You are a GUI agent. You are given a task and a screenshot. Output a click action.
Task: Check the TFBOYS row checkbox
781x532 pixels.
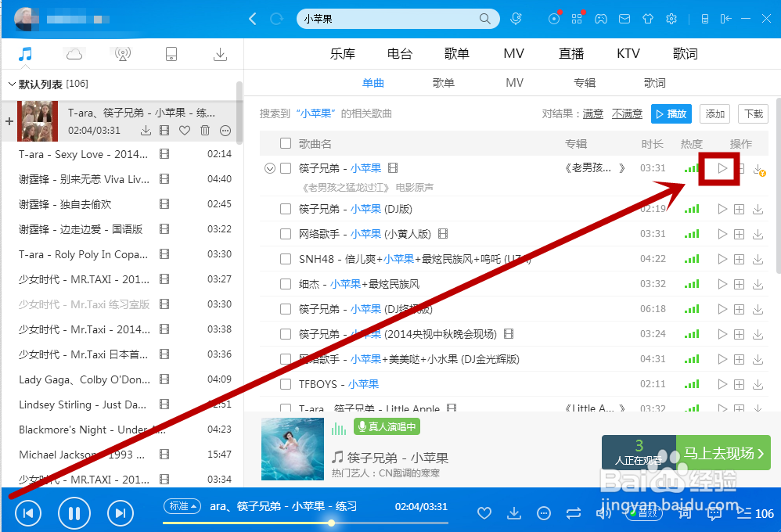(x=286, y=384)
